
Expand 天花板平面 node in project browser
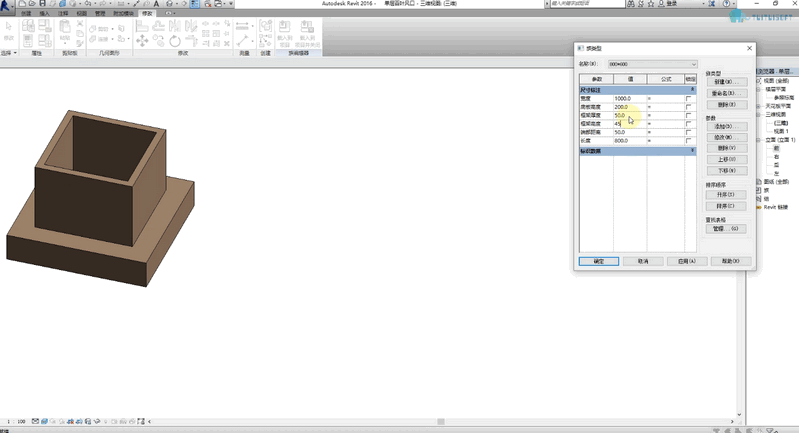759,106
